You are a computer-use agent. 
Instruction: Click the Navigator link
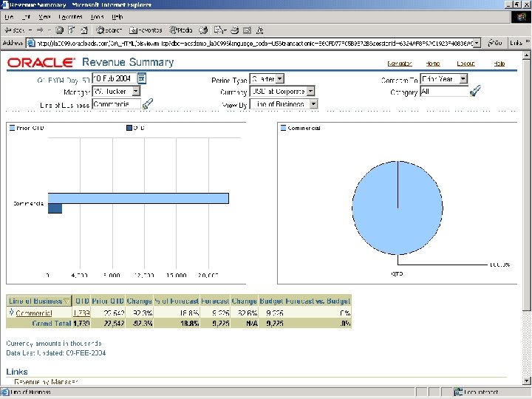click(400, 64)
